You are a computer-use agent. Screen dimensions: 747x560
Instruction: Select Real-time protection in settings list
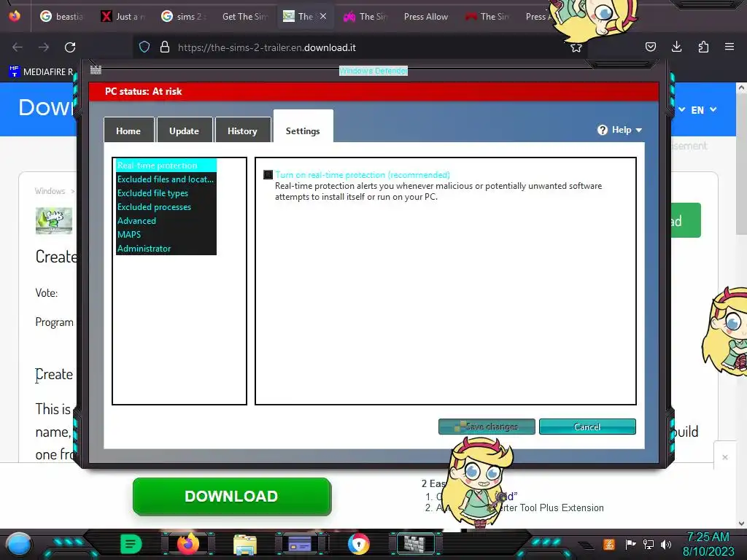pos(166,166)
